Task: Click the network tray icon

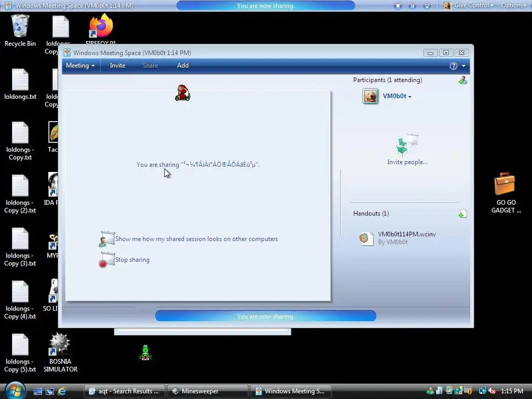Action: click(482, 391)
